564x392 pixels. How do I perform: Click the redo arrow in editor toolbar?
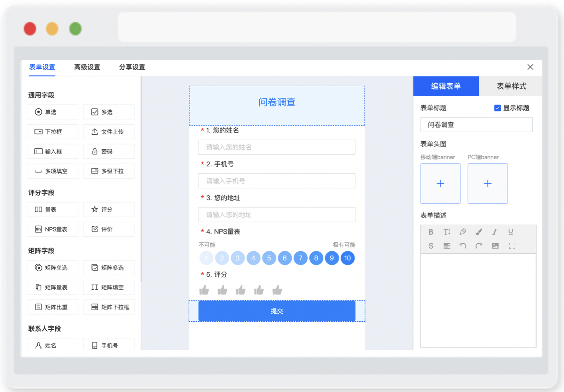coord(479,246)
